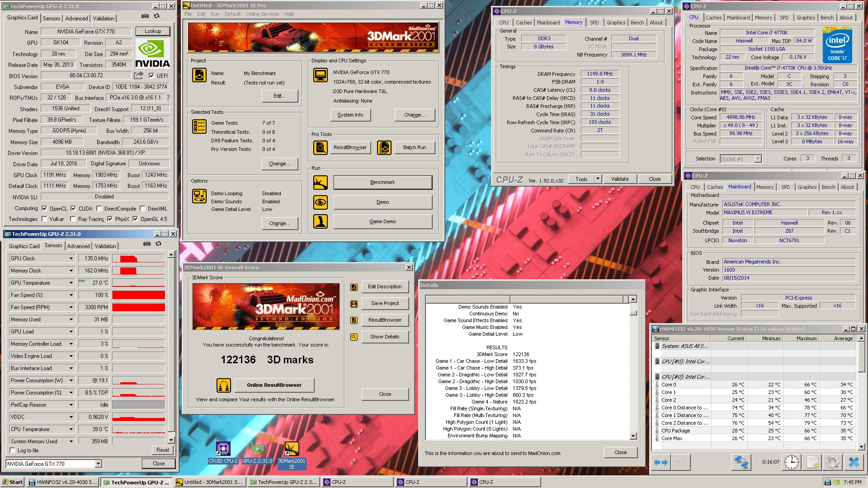
Task: Toggle OpenCL computing checkbox
Action: point(44,208)
